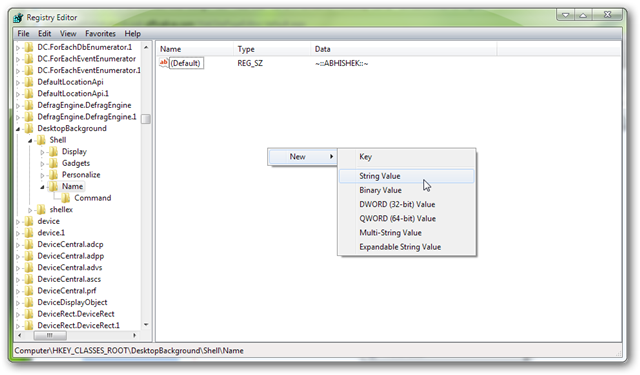Click the tree vertical scrollbar up arrow

pyautogui.click(x=146, y=47)
